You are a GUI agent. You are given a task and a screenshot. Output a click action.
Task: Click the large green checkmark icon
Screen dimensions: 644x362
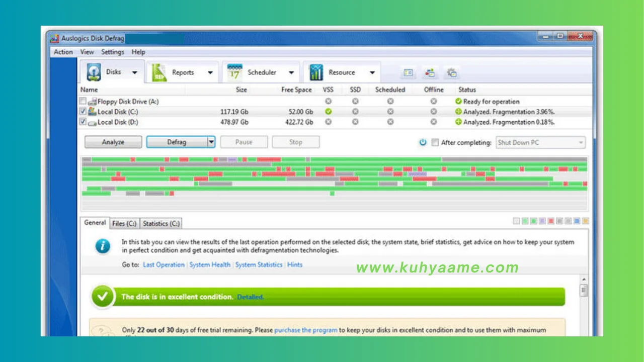point(103,297)
